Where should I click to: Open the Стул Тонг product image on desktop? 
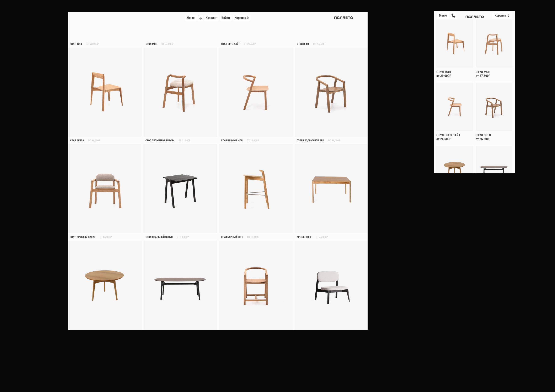[x=105, y=92]
